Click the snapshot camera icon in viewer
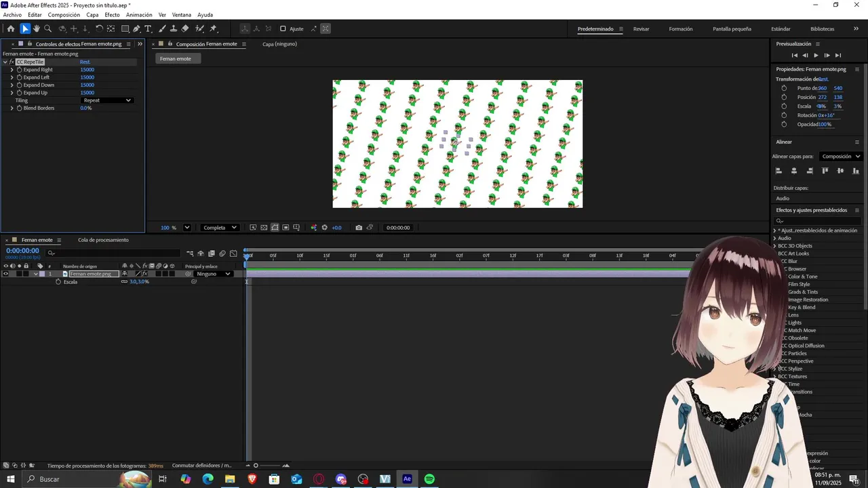The image size is (868, 488). [x=359, y=228]
